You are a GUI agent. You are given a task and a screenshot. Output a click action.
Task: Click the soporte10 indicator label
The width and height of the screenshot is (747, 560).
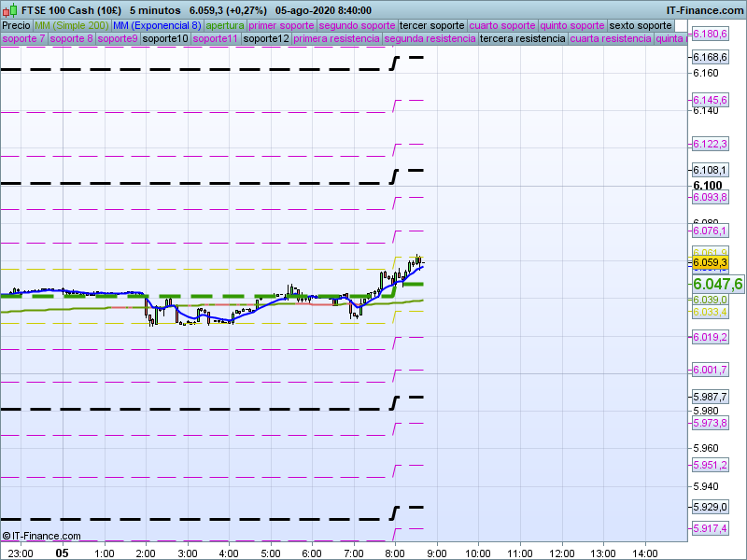[165, 39]
